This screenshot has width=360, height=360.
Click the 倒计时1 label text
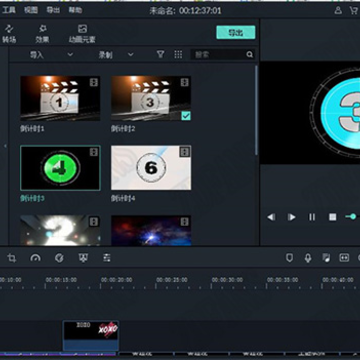pos(32,129)
